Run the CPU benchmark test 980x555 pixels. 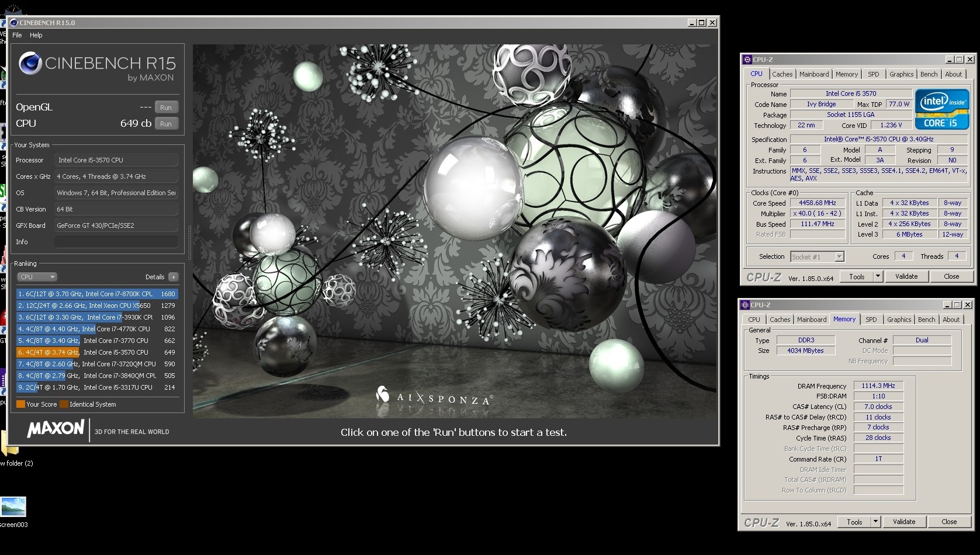[x=166, y=124]
